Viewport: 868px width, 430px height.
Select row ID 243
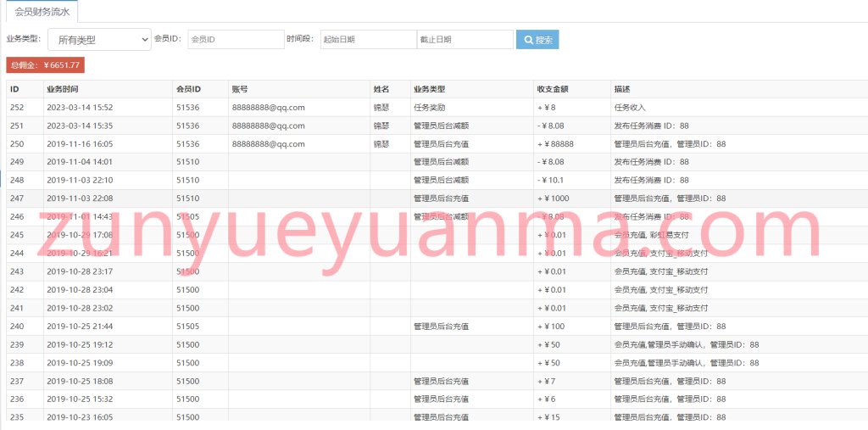17,271
